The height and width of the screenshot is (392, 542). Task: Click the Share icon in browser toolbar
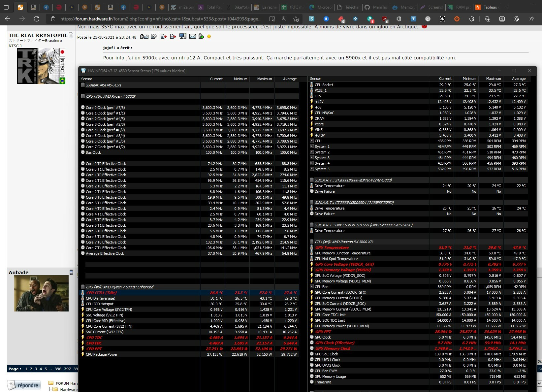tap(531, 19)
